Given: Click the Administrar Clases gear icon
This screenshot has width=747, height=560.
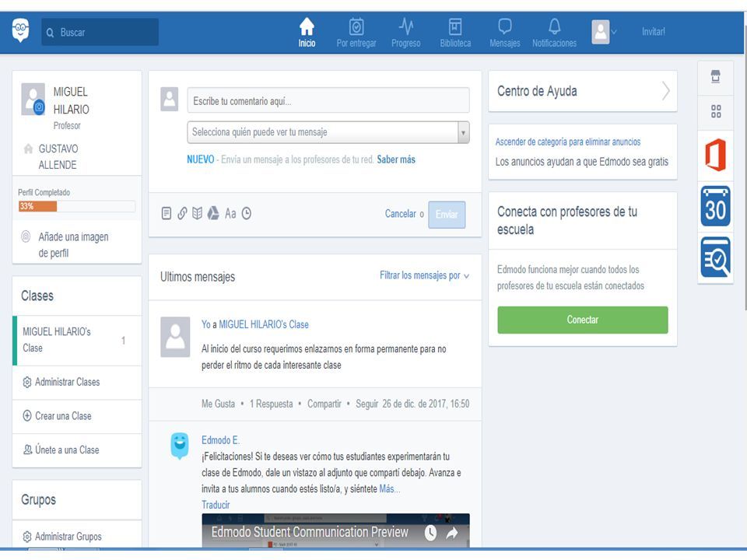Looking at the screenshot, I should (x=27, y=382).
